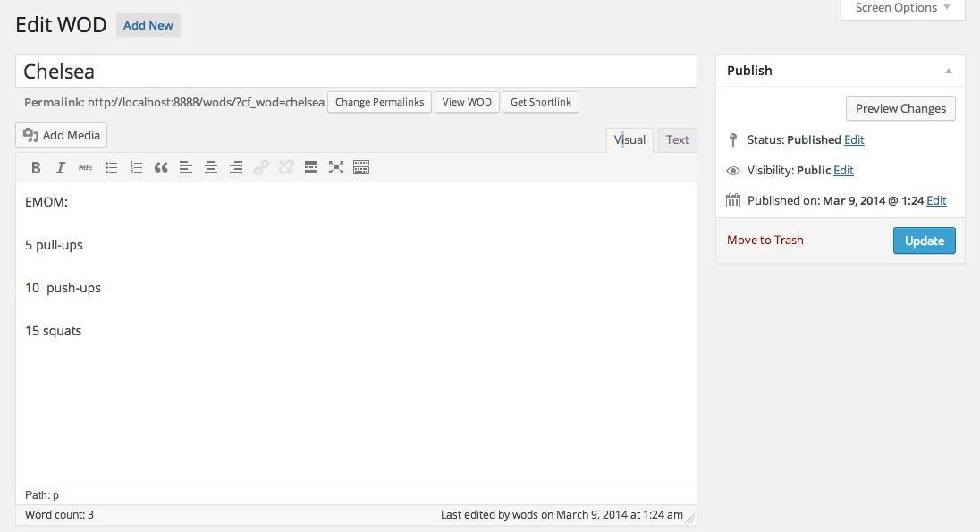
Task: Enter distraction-free fullscreen mode
Action: [336, 167]
